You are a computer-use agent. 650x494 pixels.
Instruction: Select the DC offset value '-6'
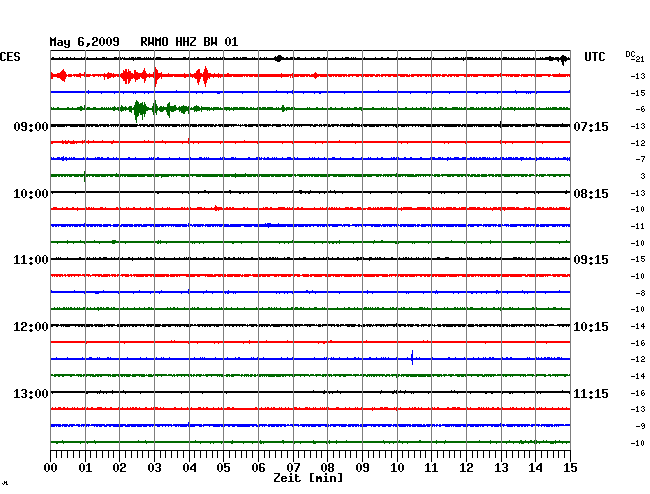(640, 109)
